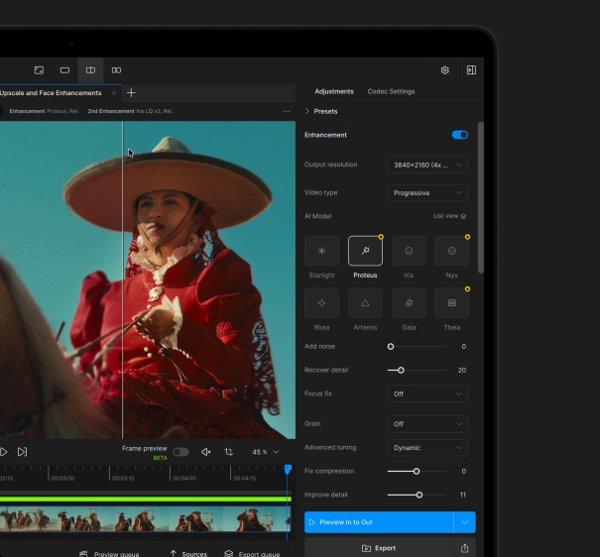600x557 pixels.
Task: Click the share icon beside Export
Action: coord(465,548)
